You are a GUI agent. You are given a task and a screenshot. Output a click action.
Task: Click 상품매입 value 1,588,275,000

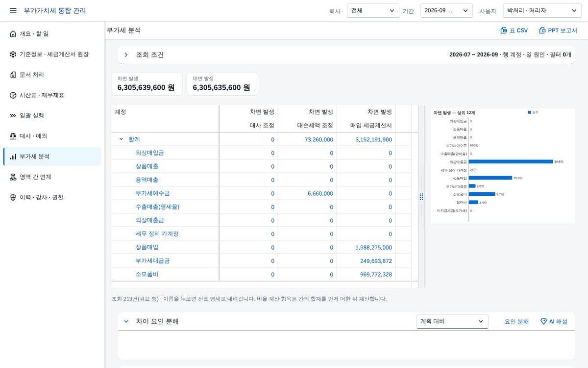373,247
